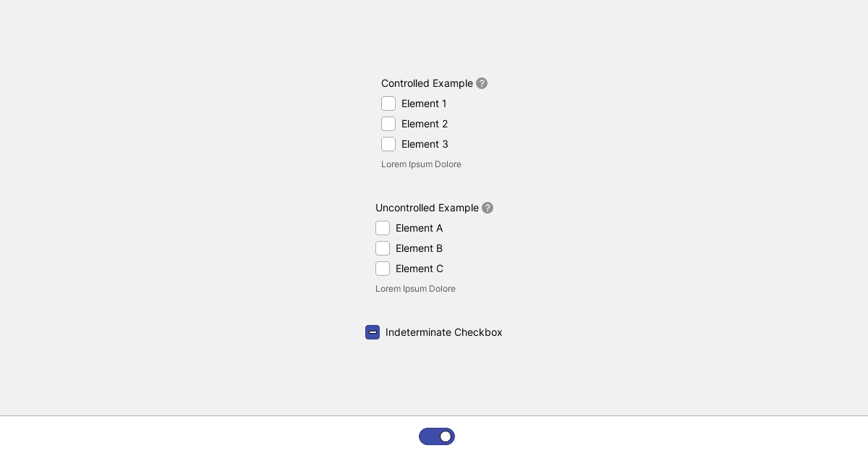The image size is (868, 456).
Task: Click the "Element 2" text label
Action: (x=425, y=124)
